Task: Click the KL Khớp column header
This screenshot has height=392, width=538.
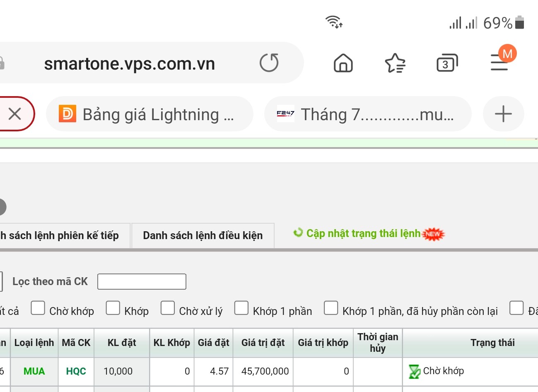Action: [172, 343]
